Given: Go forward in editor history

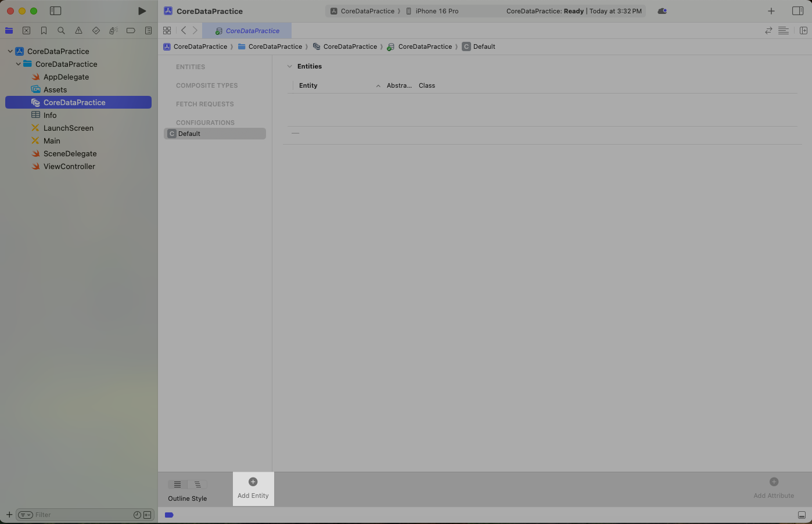Looking at the screenshot, I should (x=195, y=31).
